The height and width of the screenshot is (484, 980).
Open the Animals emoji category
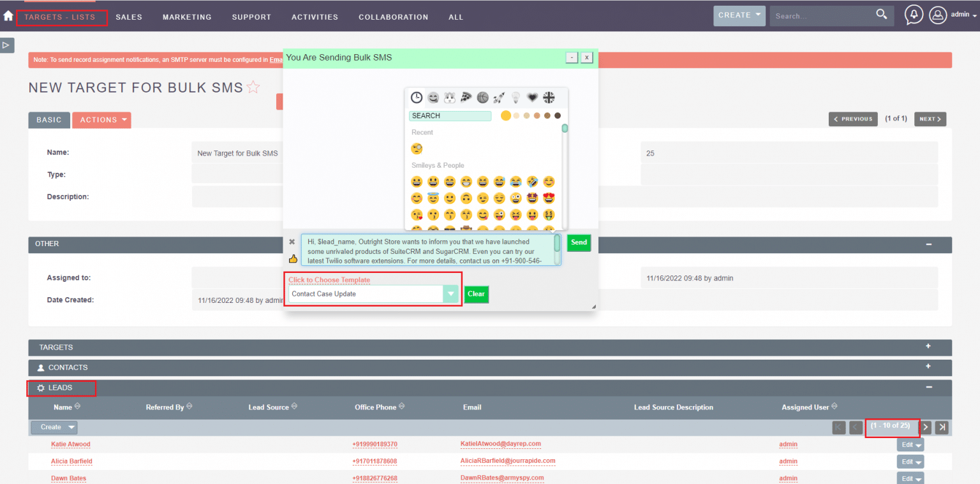[x=450, y=98]
